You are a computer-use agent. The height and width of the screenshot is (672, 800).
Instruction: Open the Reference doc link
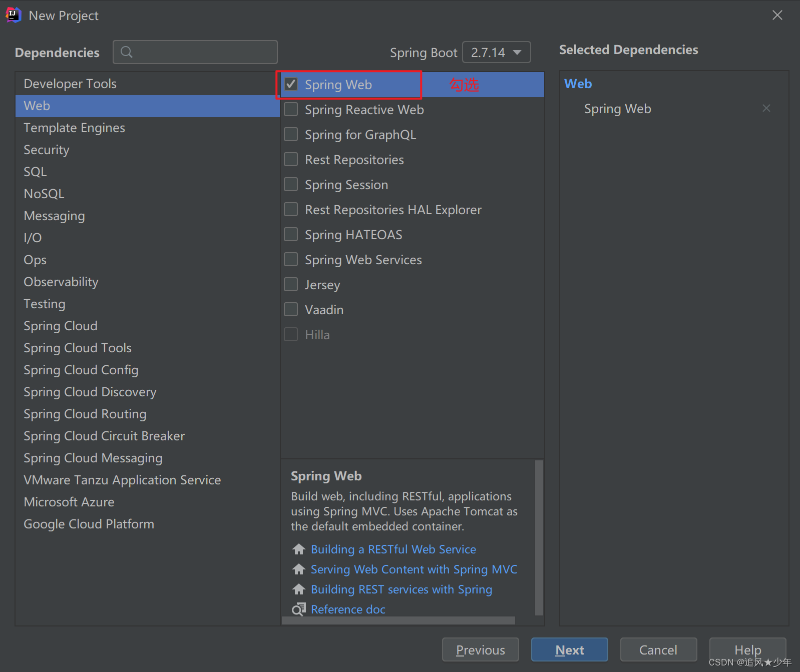pos(348,609)
